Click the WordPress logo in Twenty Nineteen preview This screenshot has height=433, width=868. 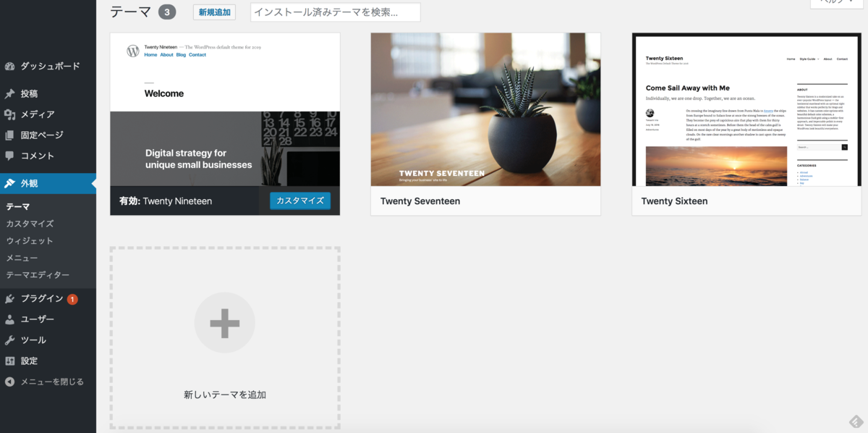coord(132,51)
